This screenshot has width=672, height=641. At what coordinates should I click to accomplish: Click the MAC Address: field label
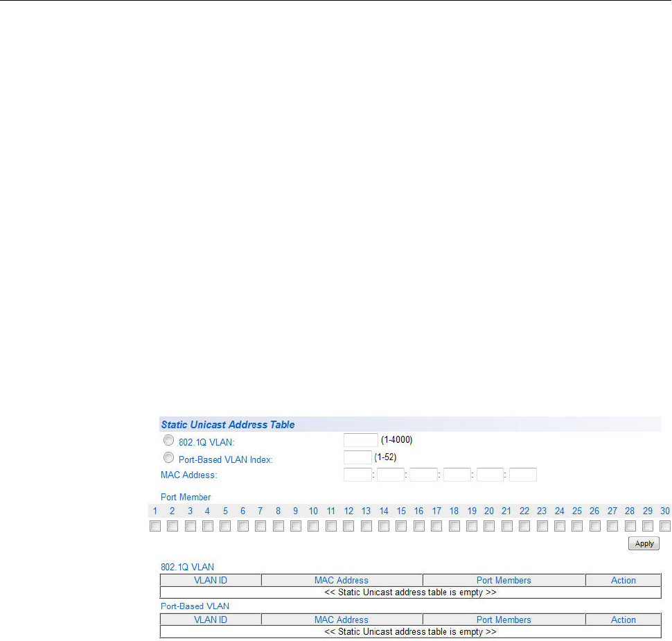point(189,475)
